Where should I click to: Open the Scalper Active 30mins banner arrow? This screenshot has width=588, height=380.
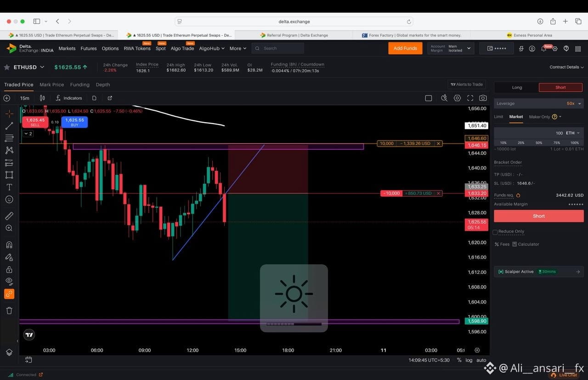[578, 272]
